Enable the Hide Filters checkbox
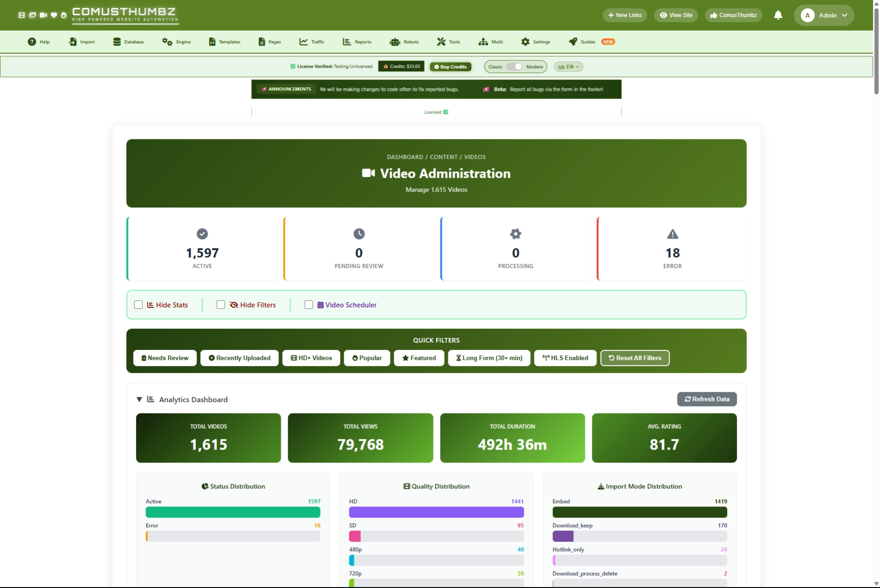The image size is (880, 588). (221, 305)
